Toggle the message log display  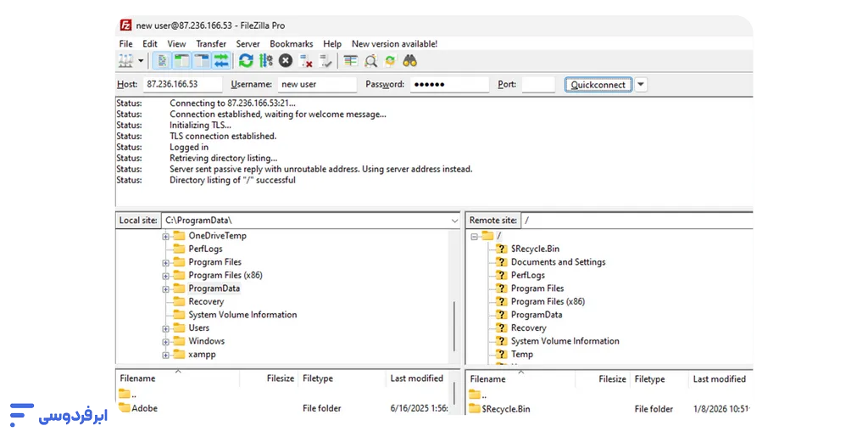coord(161,61)
